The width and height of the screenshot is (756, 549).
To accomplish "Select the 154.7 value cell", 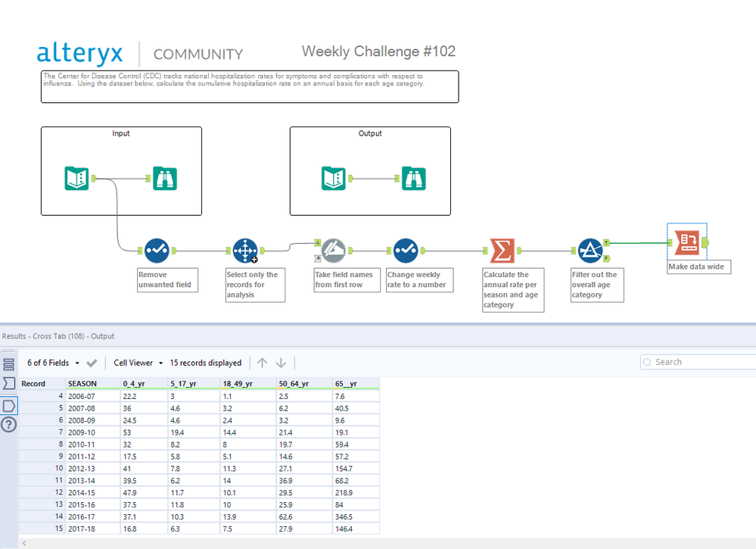I will click(356, 469).
